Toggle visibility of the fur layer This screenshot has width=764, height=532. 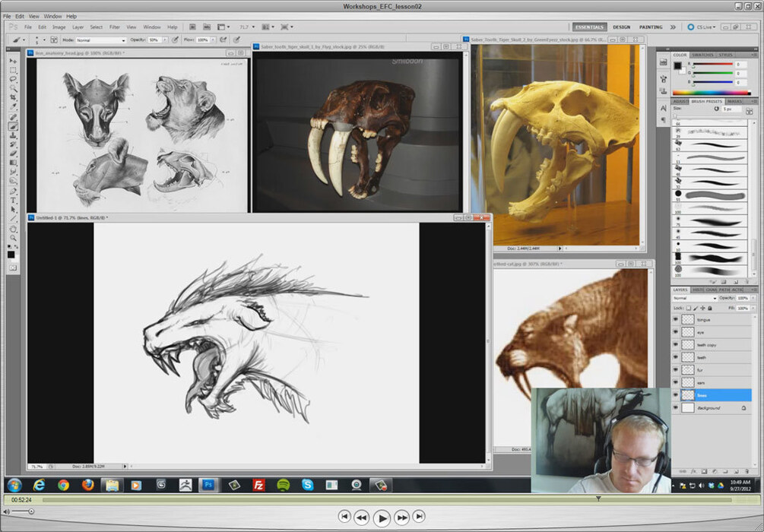[x=675, y=370]
